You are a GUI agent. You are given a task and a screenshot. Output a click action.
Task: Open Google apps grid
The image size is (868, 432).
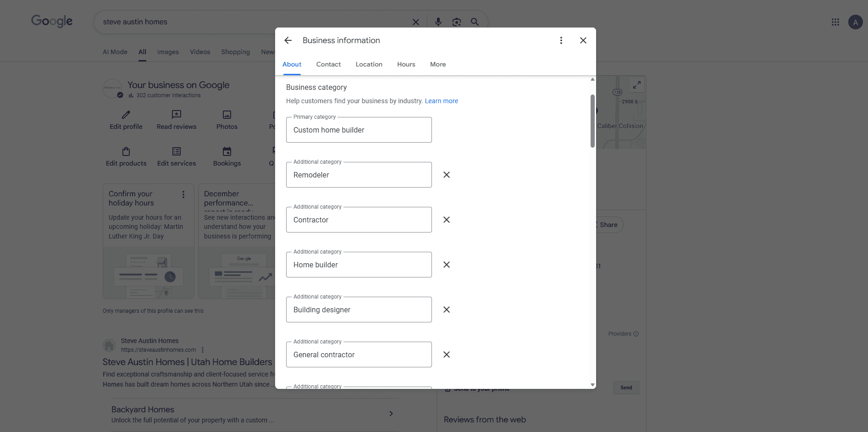click(x=835, y=22)
